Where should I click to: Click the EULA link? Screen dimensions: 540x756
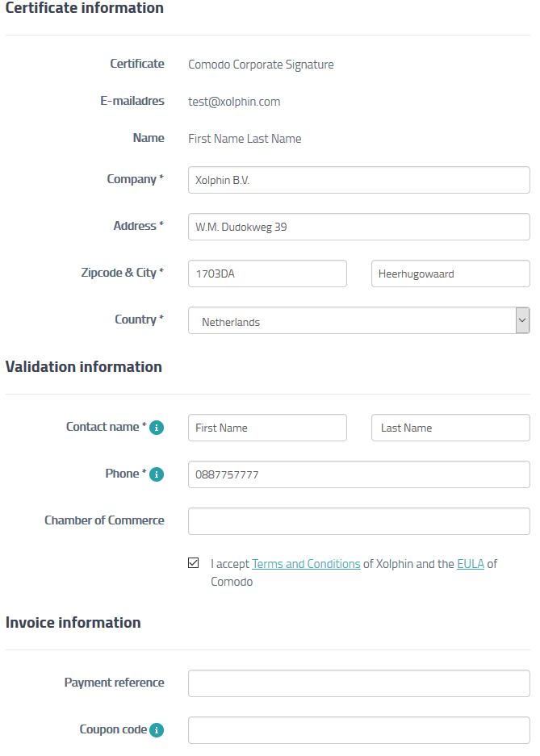471,563
